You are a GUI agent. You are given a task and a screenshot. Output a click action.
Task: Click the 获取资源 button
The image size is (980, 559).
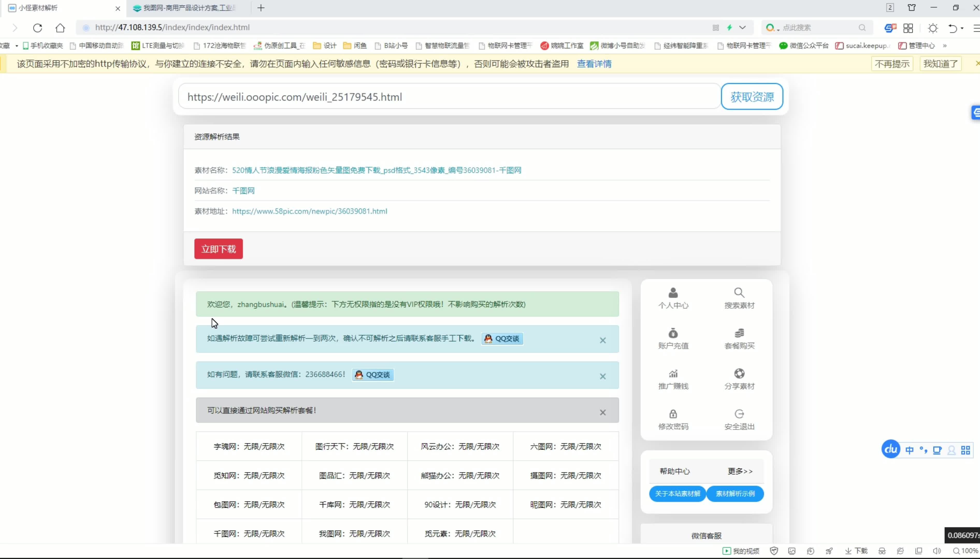(751, 97)
